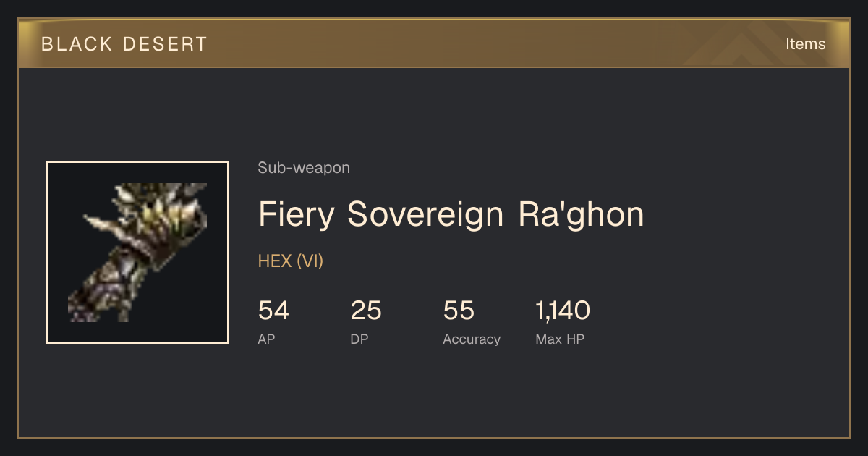Click the word Ra'ghon in the title
The image size is (868, 456).
(x=581, y=214)
